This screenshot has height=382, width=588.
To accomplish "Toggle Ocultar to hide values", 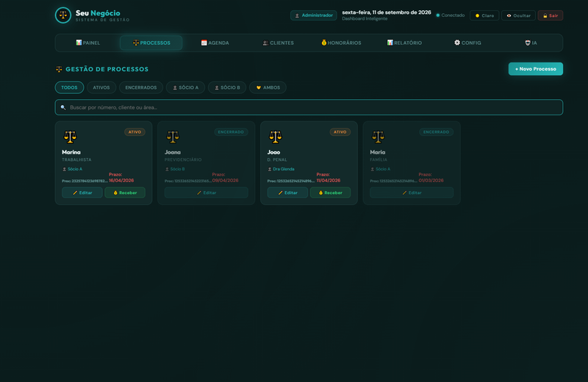I will (518, 15).
